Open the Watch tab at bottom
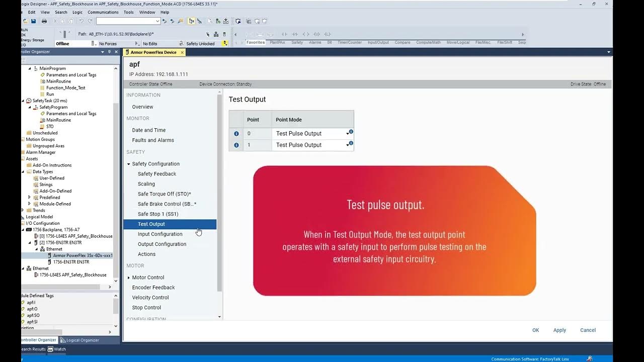 coord(56,349)
